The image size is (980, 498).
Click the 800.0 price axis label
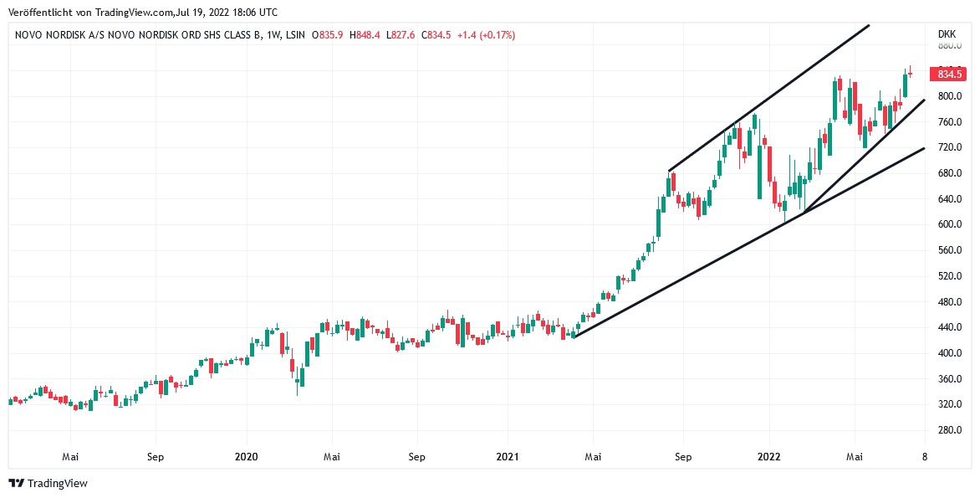[x=949, y=96]
